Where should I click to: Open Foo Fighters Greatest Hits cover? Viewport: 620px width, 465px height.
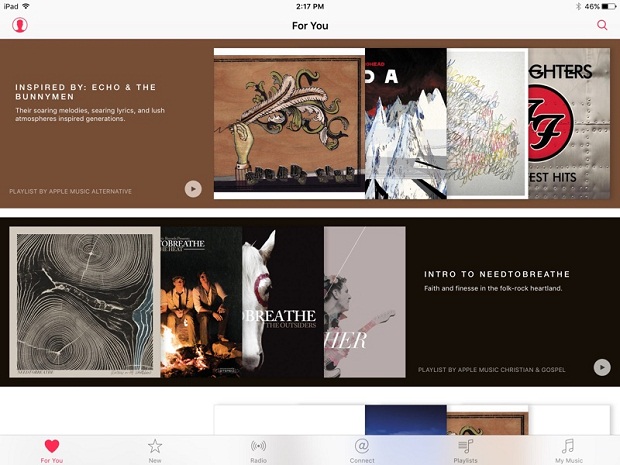click(569, 123)
